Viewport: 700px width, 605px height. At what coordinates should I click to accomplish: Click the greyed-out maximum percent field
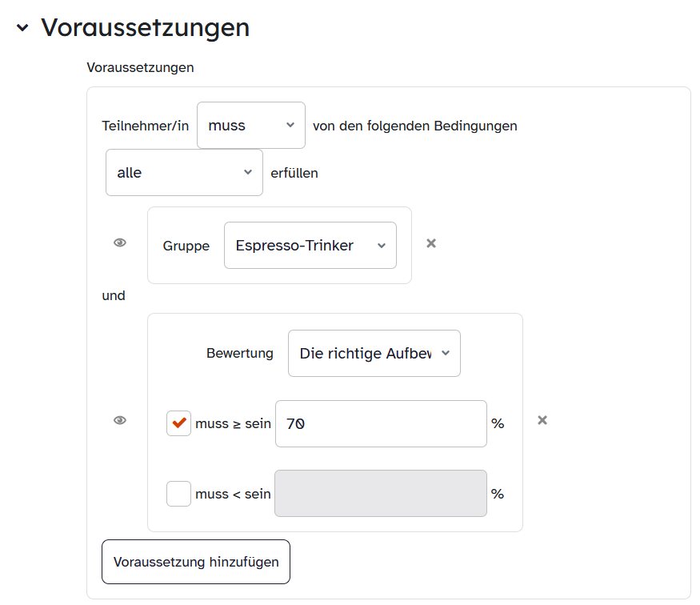pos(381,494)
